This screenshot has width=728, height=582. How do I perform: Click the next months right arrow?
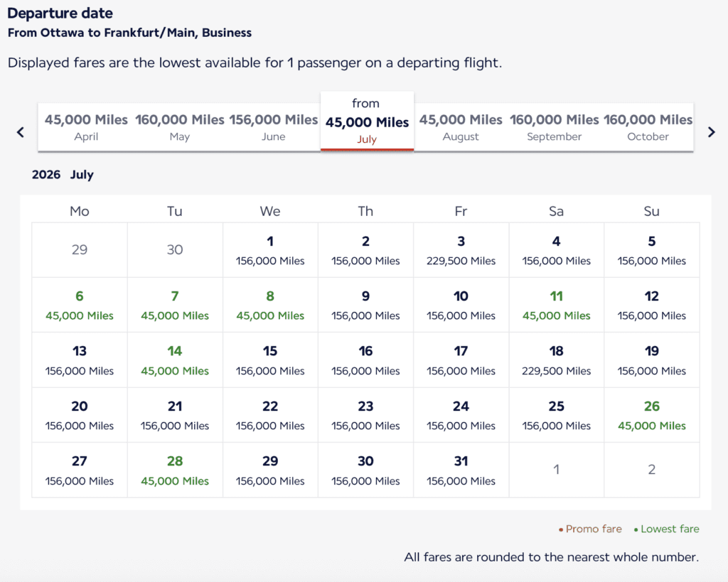pyautogui.click(x=711, y=131)
